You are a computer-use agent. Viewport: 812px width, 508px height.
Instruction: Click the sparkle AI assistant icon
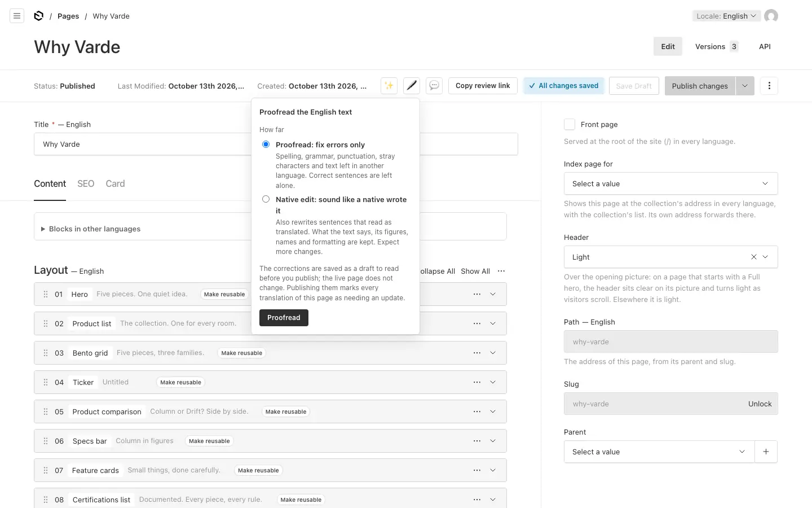tap(389, 86)
